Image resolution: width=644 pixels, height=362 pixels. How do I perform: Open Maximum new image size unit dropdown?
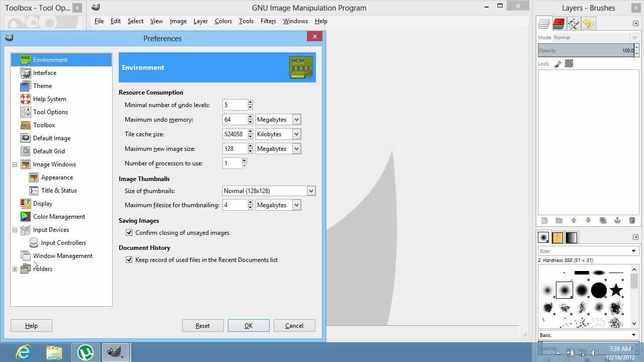point(278,149)
